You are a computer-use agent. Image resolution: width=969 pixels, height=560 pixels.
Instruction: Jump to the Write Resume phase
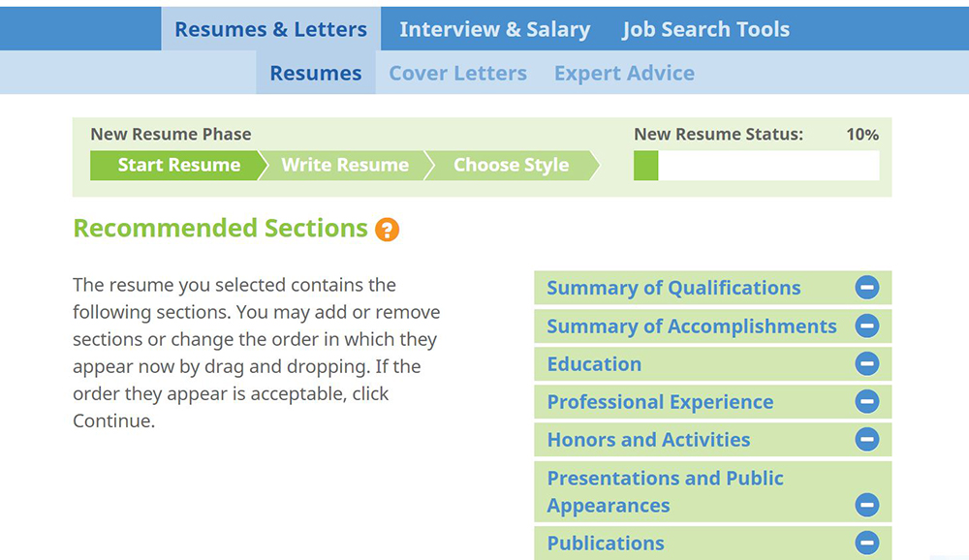[x=345, y=166]
